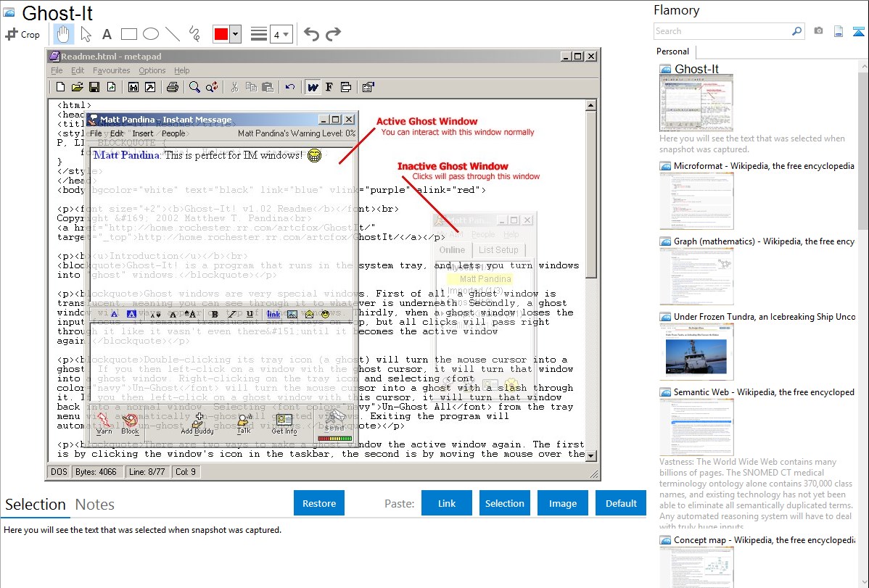Viewport: 869px width, 588px height.
Task: Activate the hand pan tool
Action: point(63,34)
